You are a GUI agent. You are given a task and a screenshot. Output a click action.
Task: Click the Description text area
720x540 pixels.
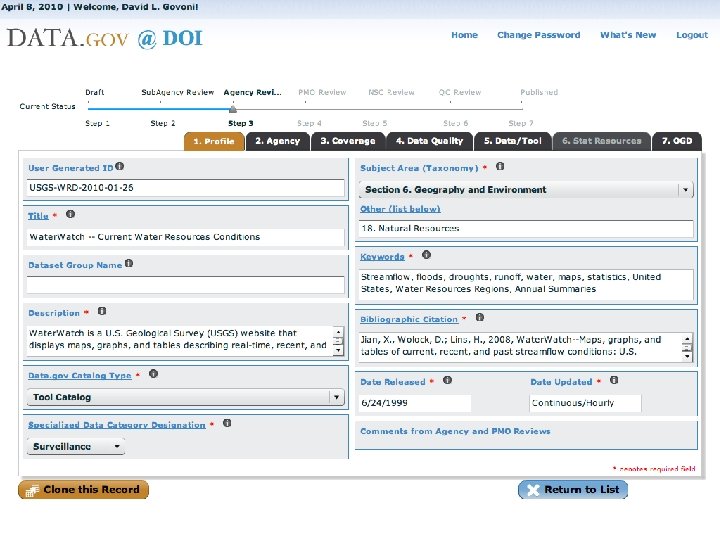tap(180, 339)
